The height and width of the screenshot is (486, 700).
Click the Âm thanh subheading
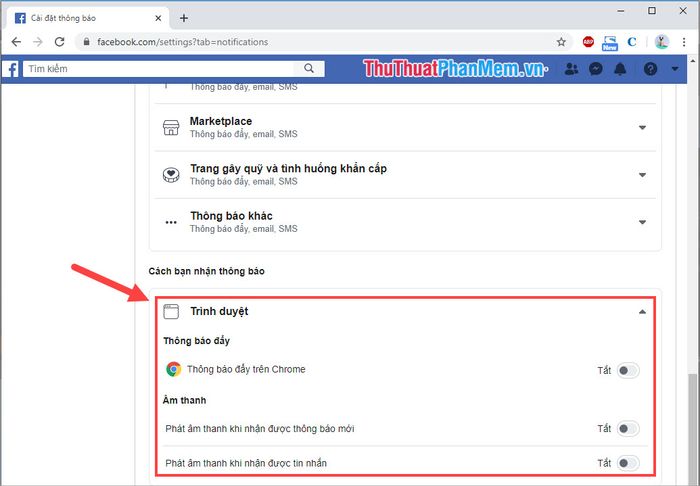pos(184,400)
